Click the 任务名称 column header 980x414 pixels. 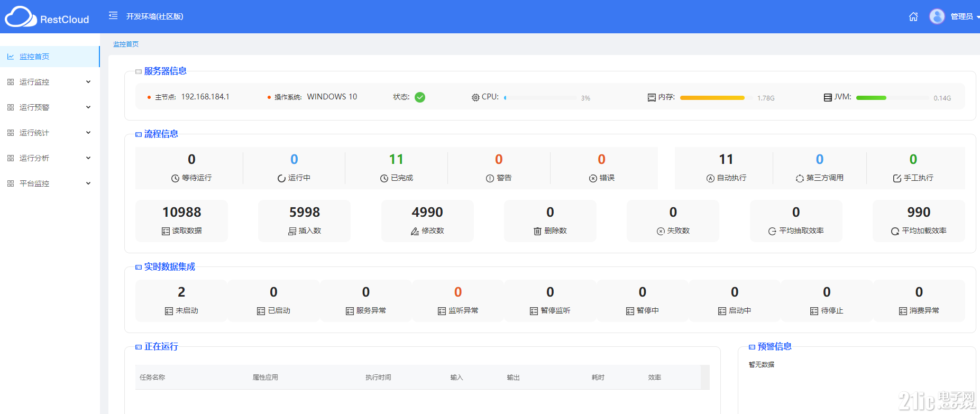tap(152, 378)
